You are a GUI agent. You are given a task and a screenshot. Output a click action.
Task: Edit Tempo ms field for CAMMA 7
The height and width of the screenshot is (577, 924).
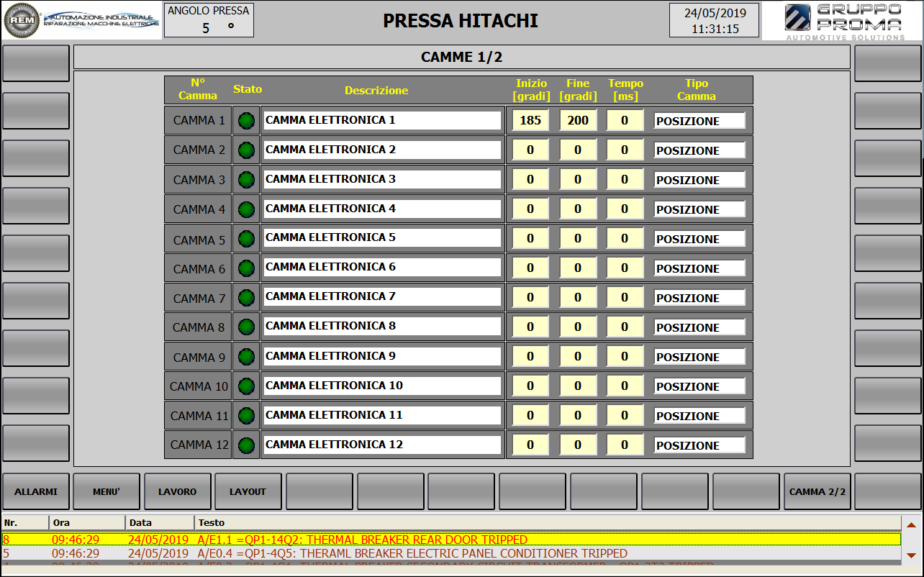pos(625,298)
